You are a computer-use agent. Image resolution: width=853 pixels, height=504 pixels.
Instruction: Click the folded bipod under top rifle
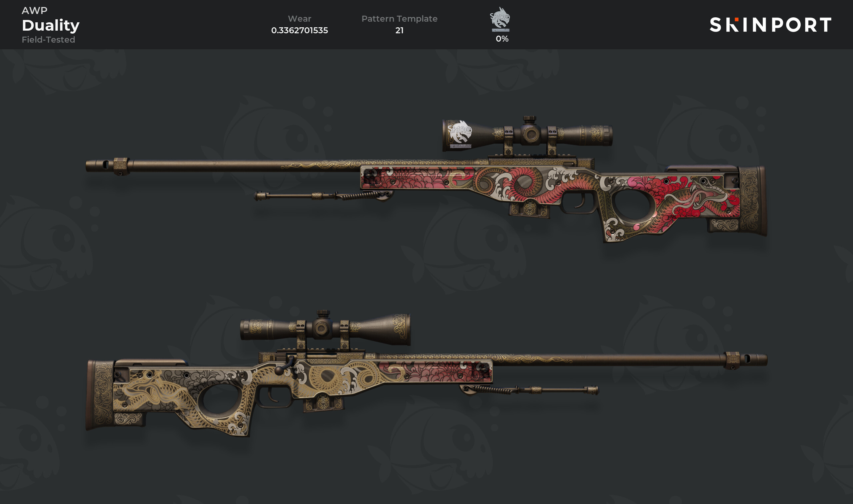(324, 196)
